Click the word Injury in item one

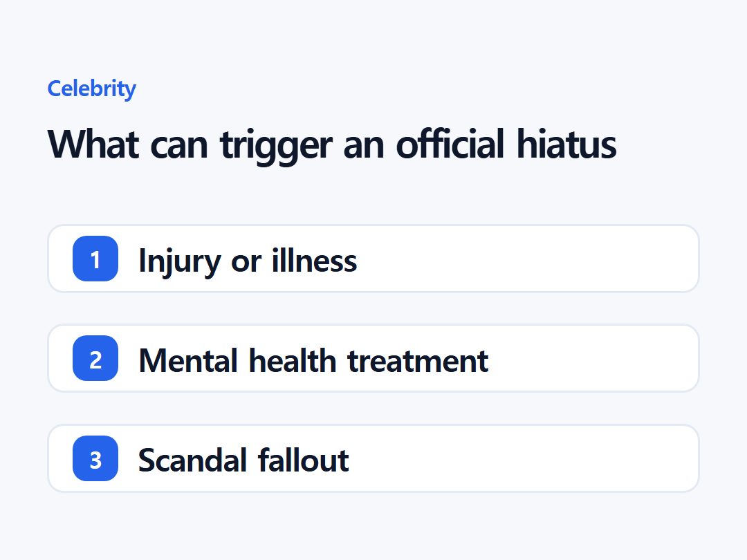click(180, 261)
